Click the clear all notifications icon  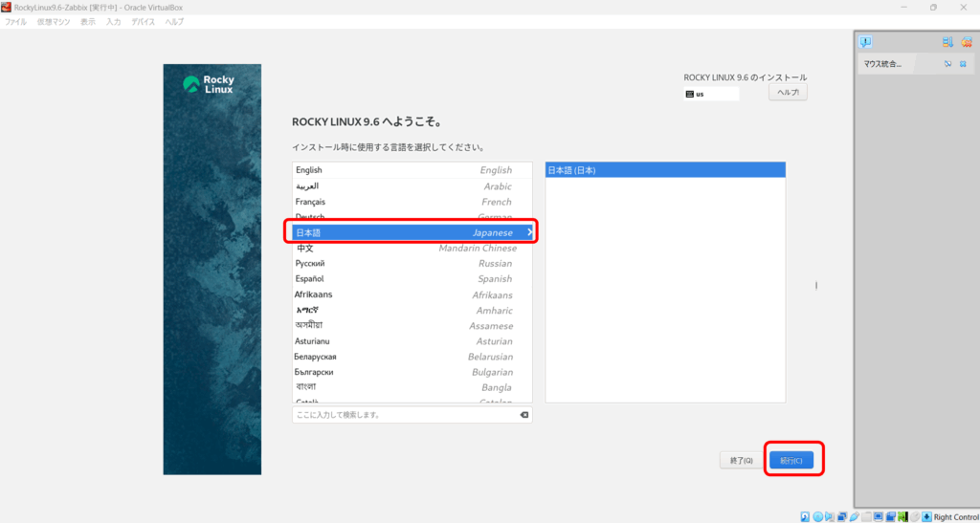[x=967, y=42]
